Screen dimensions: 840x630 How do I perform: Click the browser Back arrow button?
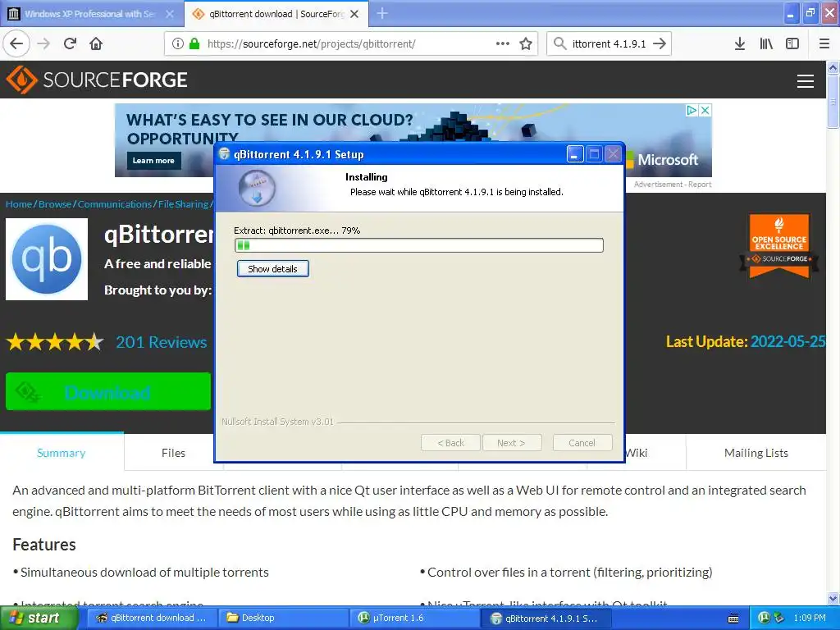click(16, 43)
